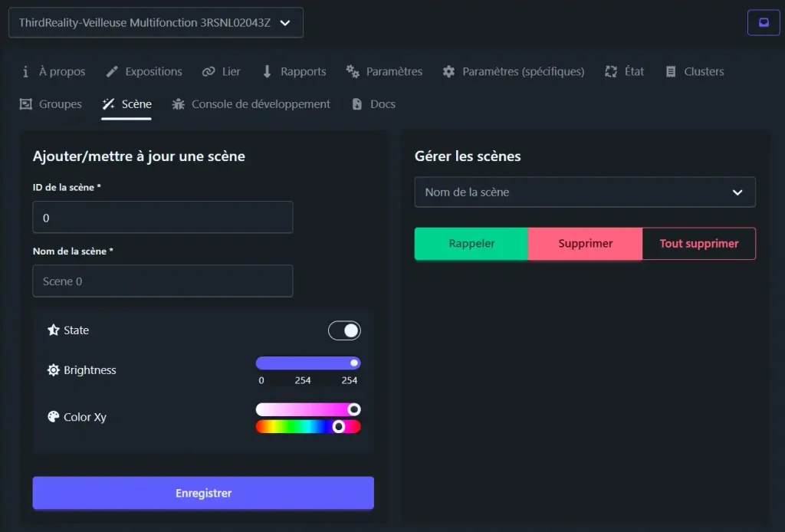Click the bug icon beside Console de développement
Screen dimensions: 785x532
point(178,104)
